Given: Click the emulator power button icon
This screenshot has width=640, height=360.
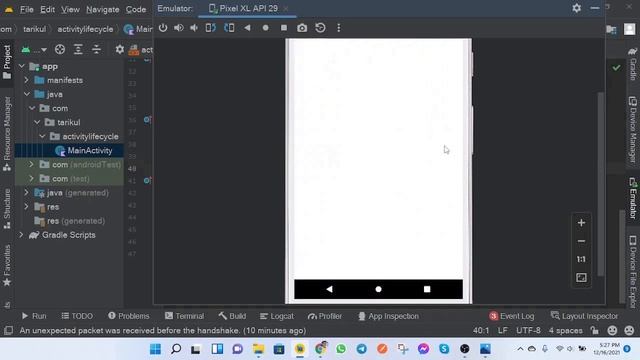Looking at the screenshot, I should (x=163, y=28).
